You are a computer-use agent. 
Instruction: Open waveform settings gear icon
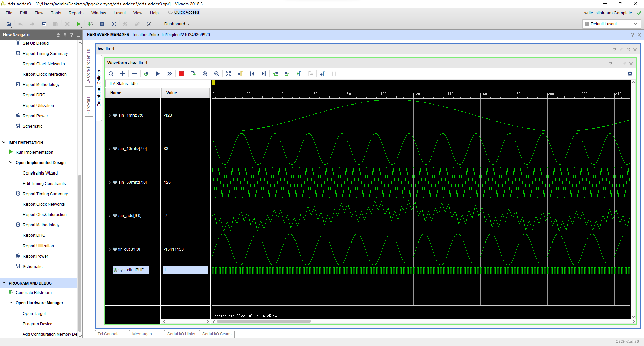630,74
